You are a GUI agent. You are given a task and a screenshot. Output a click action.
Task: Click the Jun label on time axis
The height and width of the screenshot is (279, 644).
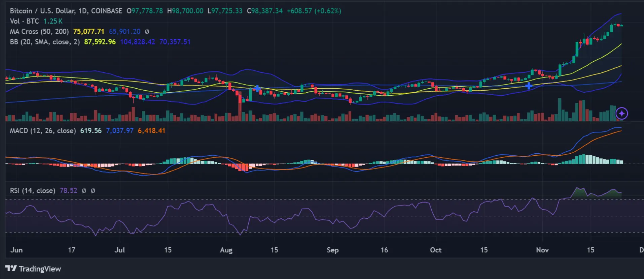(16, 250)
